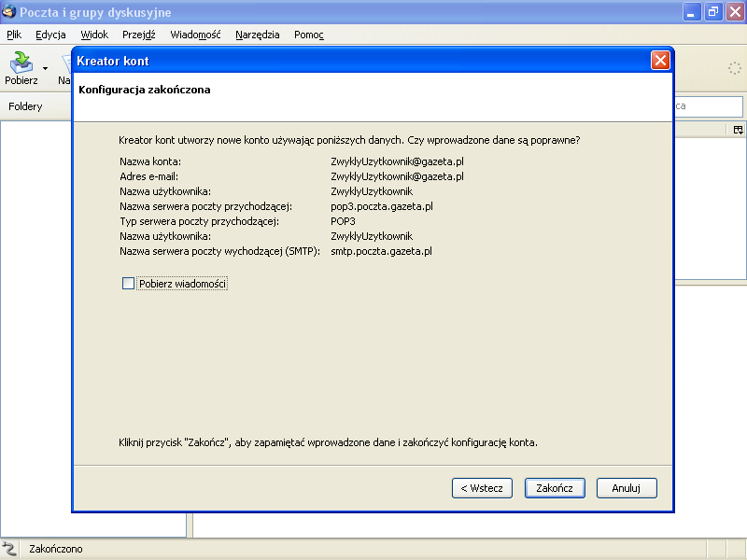Open the Plik menu
Screen dimensions: 747x560
[14, 35]
